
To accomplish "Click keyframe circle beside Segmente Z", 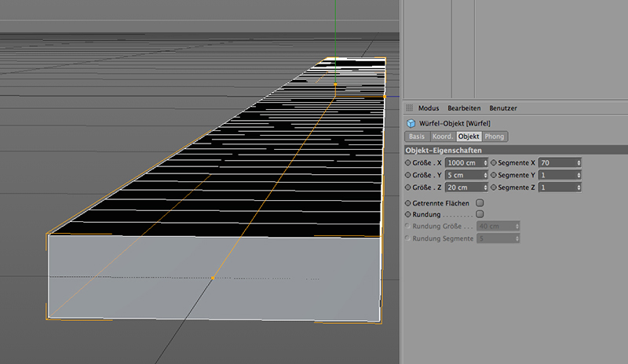I will point(493,187).
